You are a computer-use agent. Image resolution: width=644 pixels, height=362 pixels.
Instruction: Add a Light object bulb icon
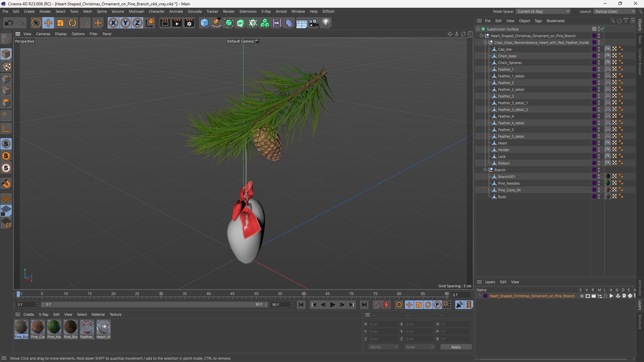point(326,23)
